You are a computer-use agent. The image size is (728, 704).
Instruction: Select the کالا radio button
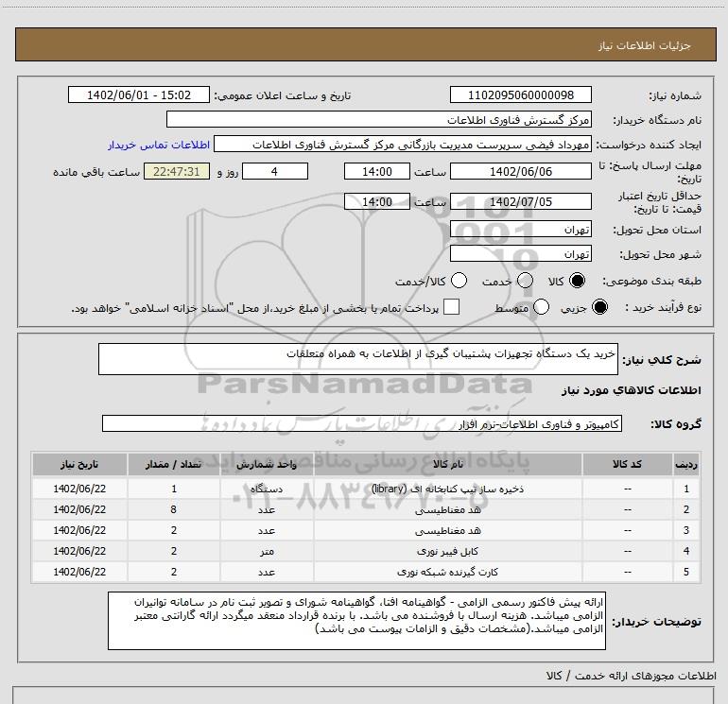coord(577,281)
